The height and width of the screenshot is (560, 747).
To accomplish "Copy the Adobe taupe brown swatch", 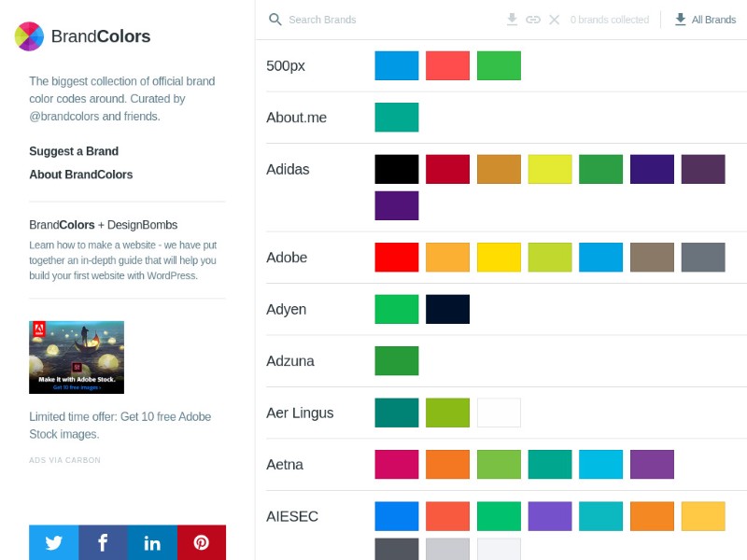I will [652, 258].
